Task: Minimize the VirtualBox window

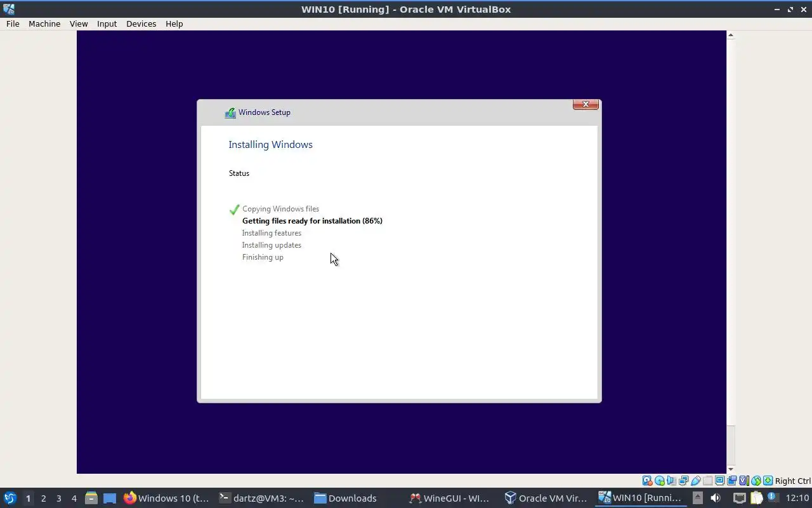Action: tap(777, 10)
